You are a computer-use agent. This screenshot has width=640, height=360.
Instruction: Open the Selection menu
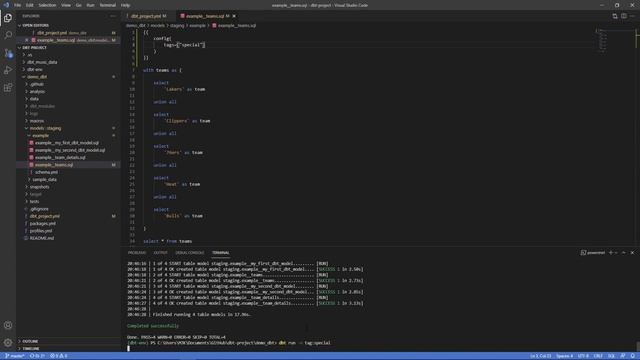pos(47,5)
